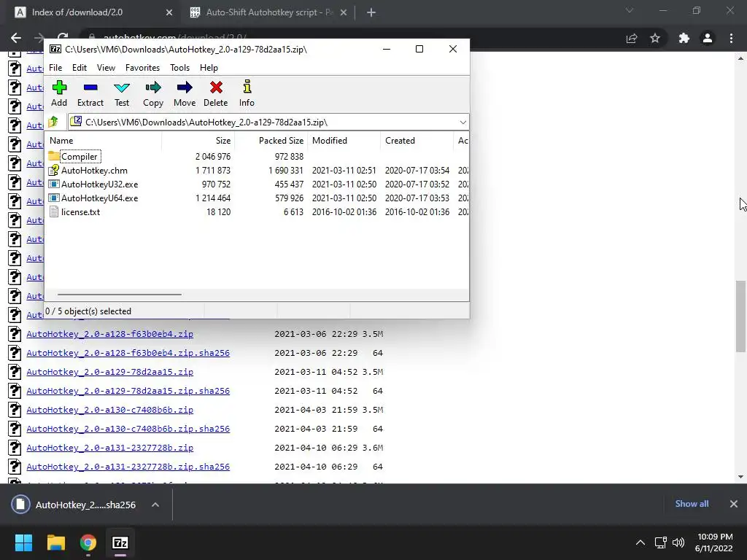Viewport: 747px width, 560px height.
Task: Download AutoHotkey_2.0-a128-f63b0eb4.zip link
Action: [109, 334]
